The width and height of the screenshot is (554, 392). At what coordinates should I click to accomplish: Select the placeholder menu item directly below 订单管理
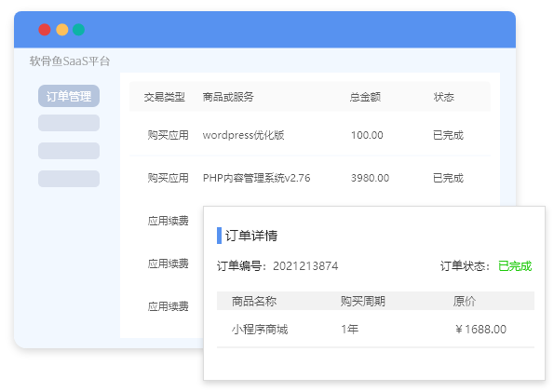pyautogui.click(x=69, y=123)
